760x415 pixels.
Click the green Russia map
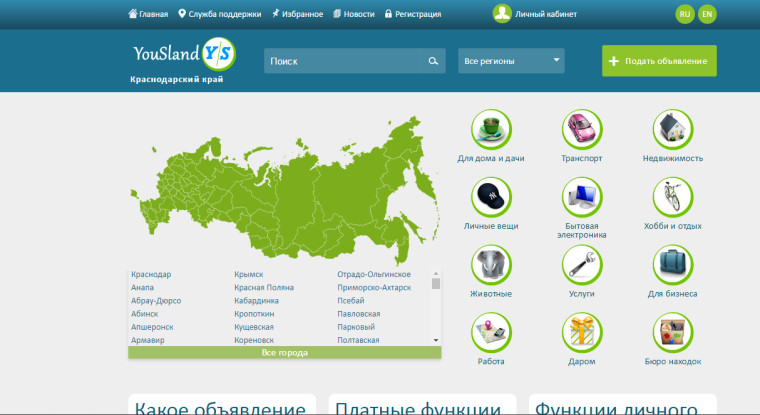click(x=285, y=189)
